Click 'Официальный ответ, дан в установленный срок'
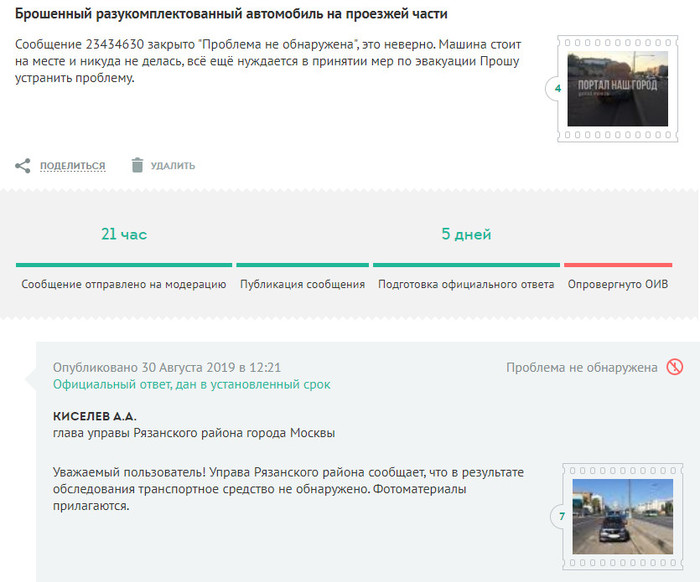The image size is (700, 582). (192, 384)
